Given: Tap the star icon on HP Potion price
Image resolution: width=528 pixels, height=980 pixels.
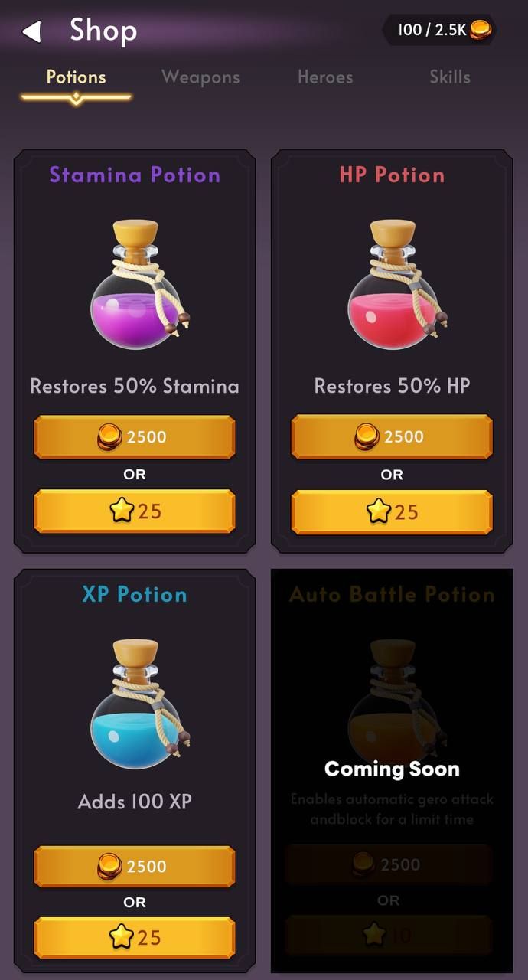Looking at the screenshot, I should (379, 511).
